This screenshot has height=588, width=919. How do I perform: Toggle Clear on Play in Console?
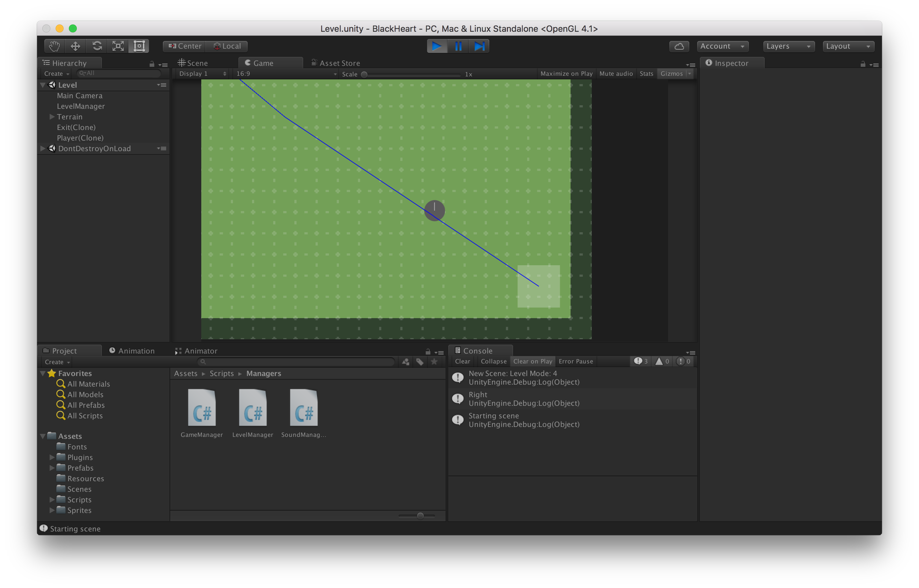[532, 361]
